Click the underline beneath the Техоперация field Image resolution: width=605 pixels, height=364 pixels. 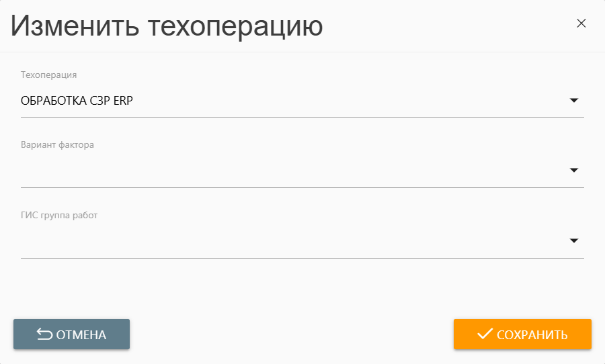302,117
